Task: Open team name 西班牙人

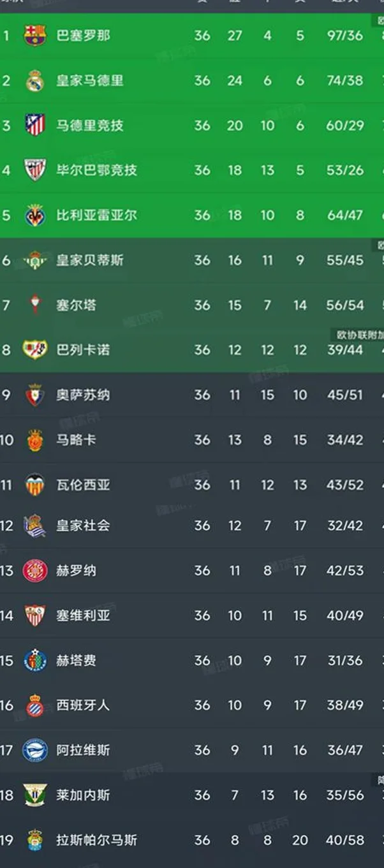Action: tap(83, 705)
